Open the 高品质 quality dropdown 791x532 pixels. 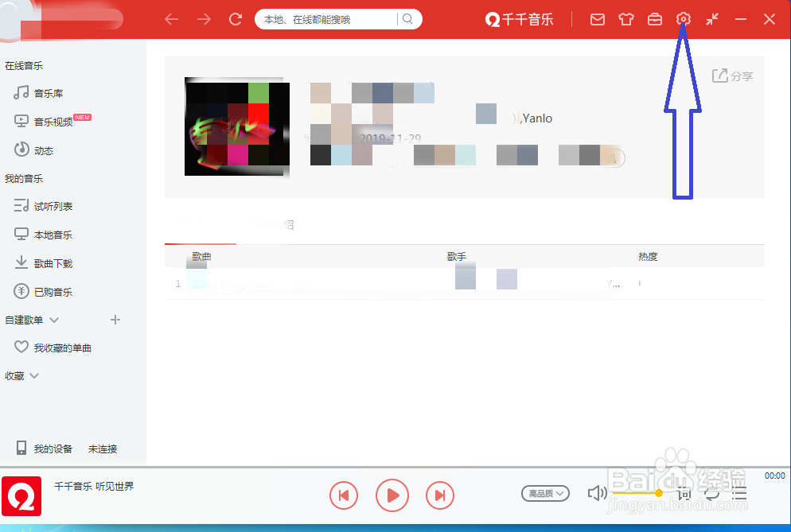(x=545, y=493)
